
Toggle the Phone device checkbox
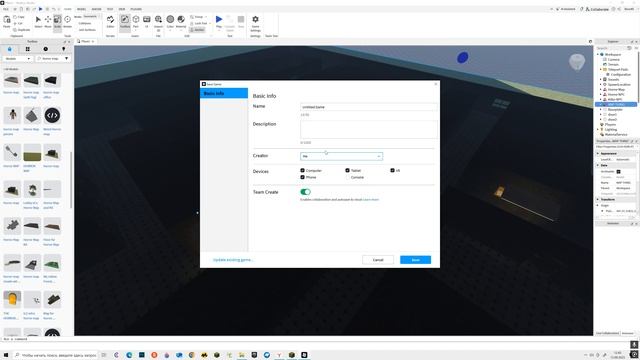302,177
